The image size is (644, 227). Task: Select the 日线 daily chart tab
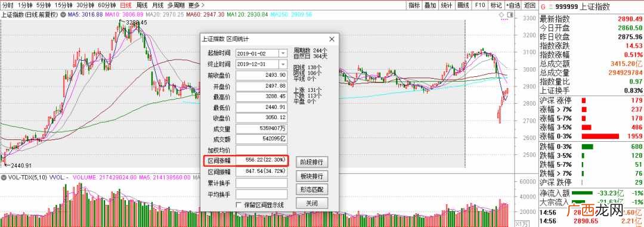pos(126,5)
